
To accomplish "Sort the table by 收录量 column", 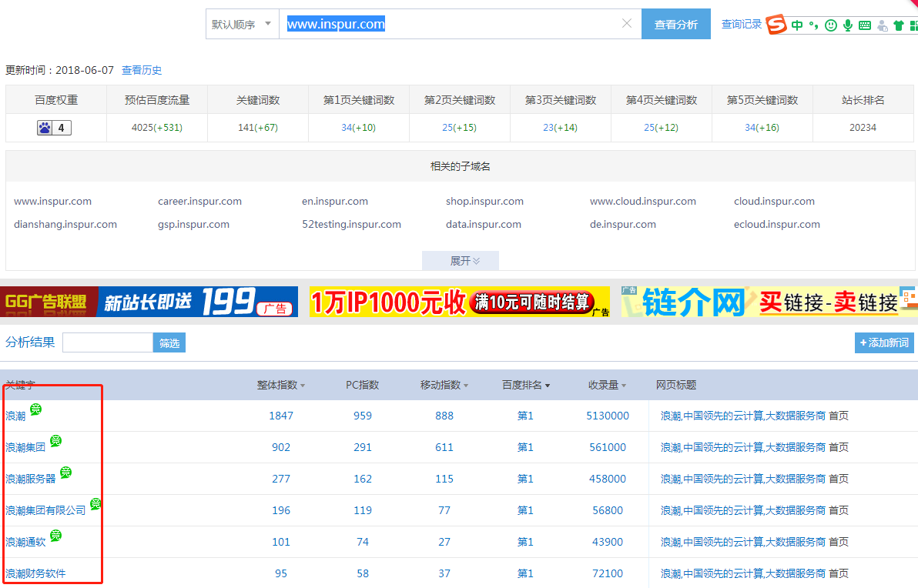I will point(608,385).
